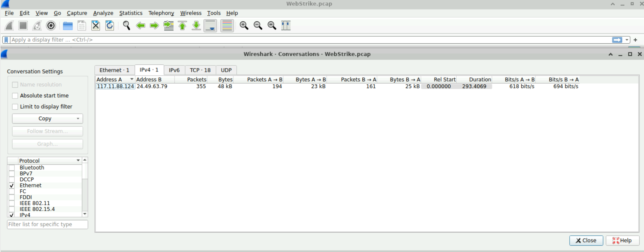
Task: Close the Conversations dialog with Close button
Action: point(586,240)
